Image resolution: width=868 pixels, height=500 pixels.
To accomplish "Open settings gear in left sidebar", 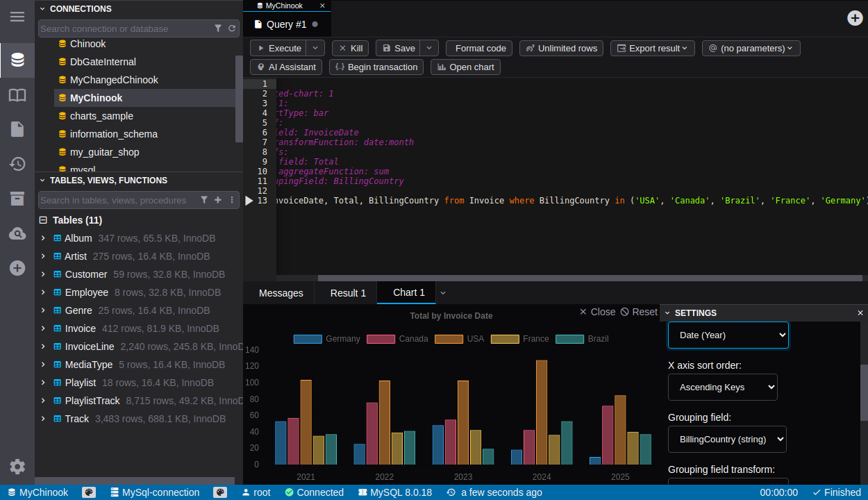I will [17, 467].
